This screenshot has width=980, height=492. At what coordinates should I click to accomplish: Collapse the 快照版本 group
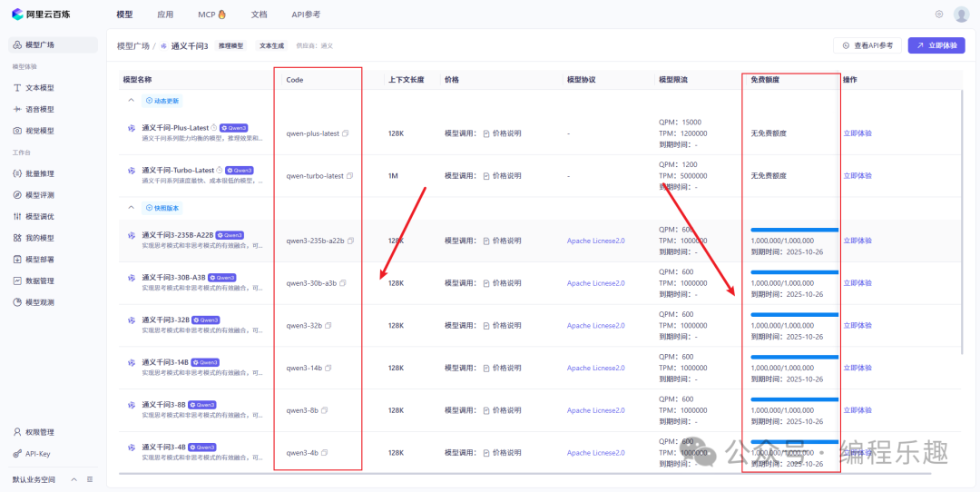[132, 208]
